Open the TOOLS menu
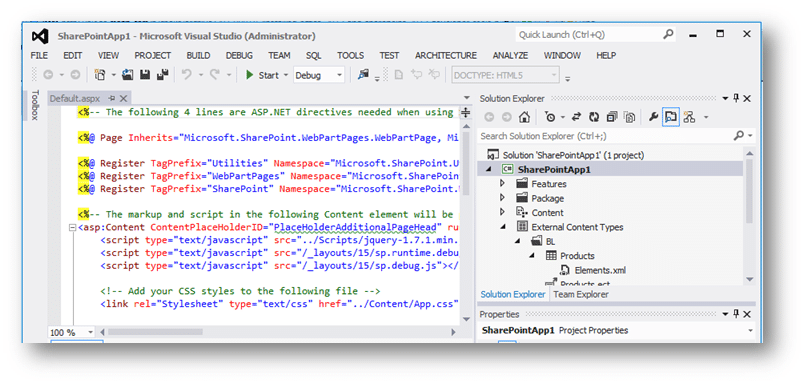 pos(350,55)
